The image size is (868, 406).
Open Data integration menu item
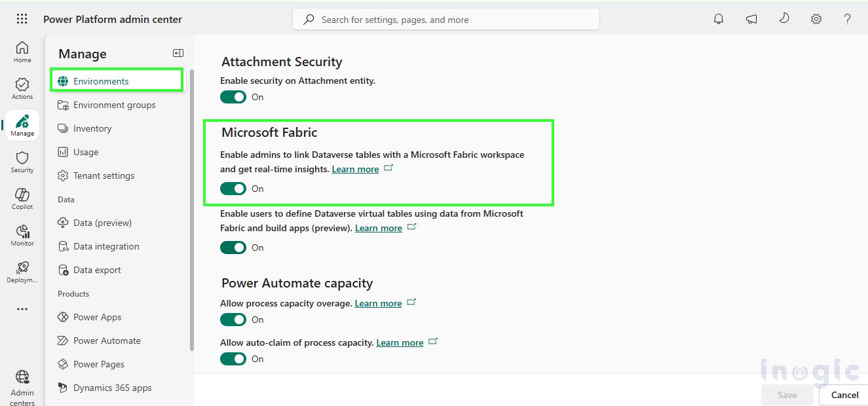coord(117,246)
